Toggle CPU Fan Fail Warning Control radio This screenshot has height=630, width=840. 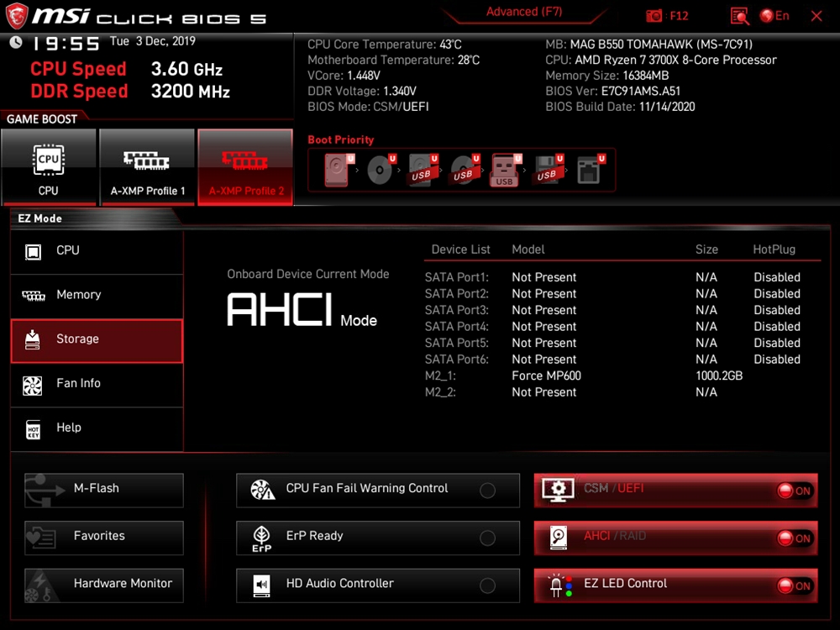pyautogui.click(x=487, y=491)
